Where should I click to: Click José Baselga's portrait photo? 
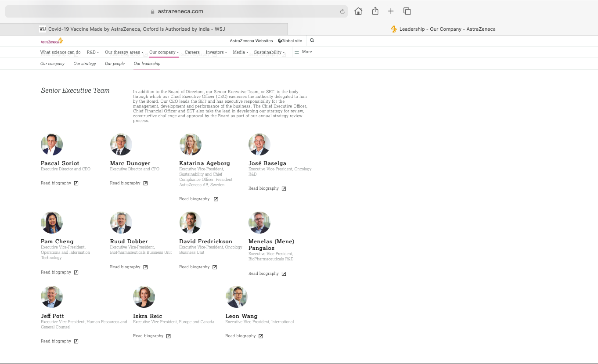pos(259,144)
